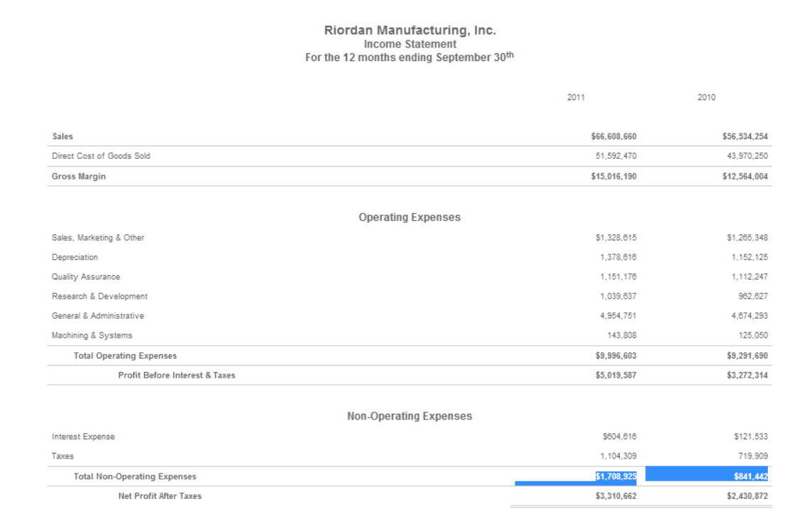Click the Riordan Manufacturing, Inc. title
Screen dimensions: 812x521
click(410, 31)
